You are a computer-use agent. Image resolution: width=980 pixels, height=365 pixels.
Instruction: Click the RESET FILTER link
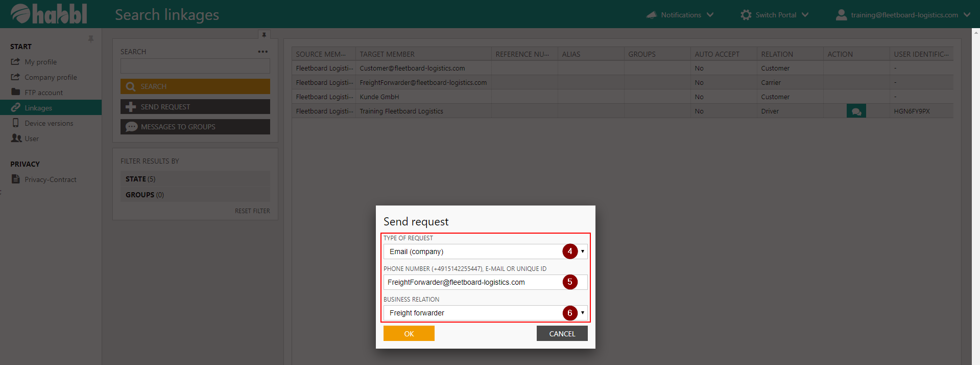point(252,211)
